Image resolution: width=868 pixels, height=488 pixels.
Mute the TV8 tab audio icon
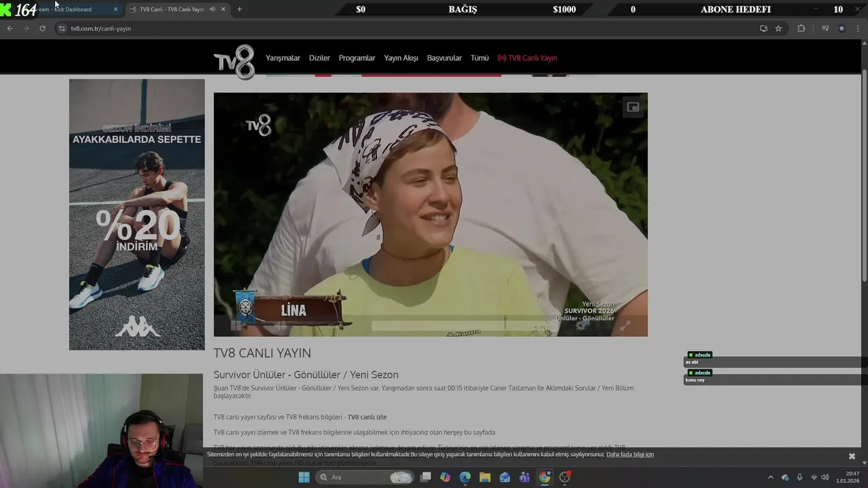tap(212, 9)
